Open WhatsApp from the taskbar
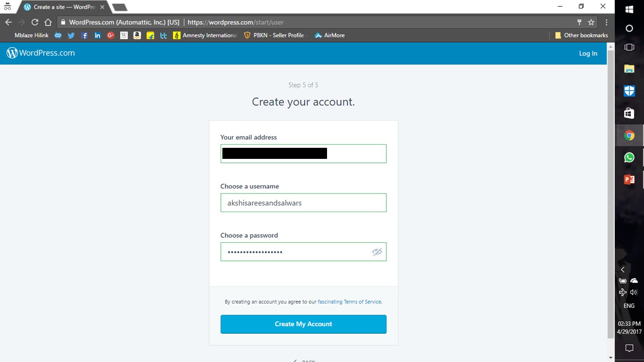The width and height of the screenshot is (644, 362). tap(629, 157)
